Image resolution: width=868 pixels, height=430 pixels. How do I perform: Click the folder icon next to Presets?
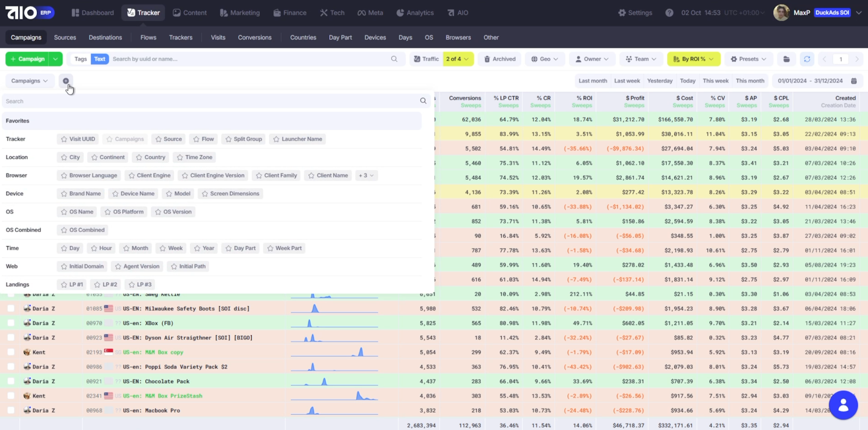786,59
